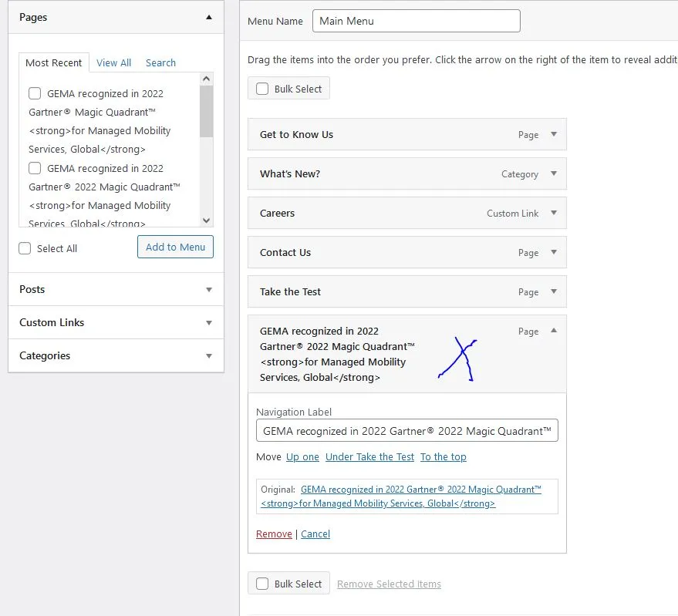Click the Custom Links panel heading
Viewport: 678px width, 616px height.
pyautogui.click(x=52, y=322)
